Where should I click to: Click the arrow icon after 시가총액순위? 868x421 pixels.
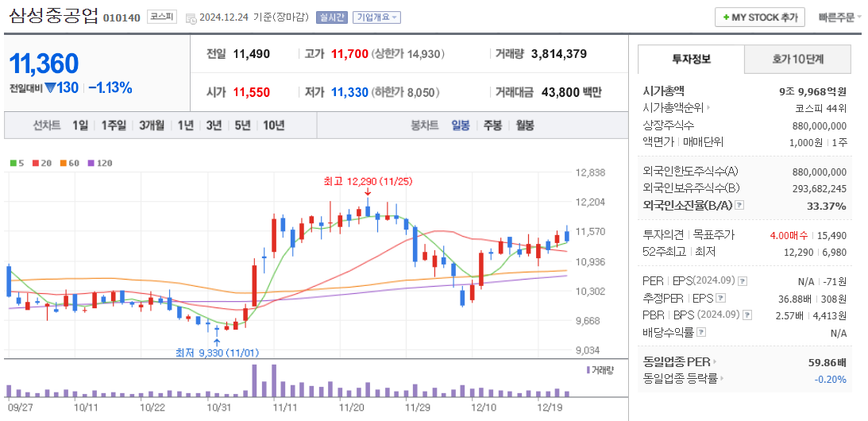click(708, 109)
